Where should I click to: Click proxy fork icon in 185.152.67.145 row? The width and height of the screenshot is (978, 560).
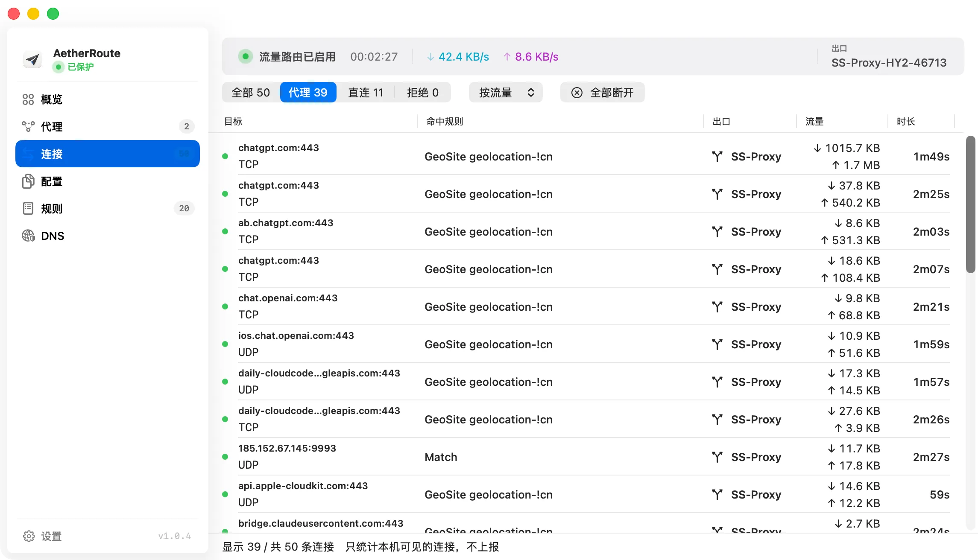[x=717, y=457]
